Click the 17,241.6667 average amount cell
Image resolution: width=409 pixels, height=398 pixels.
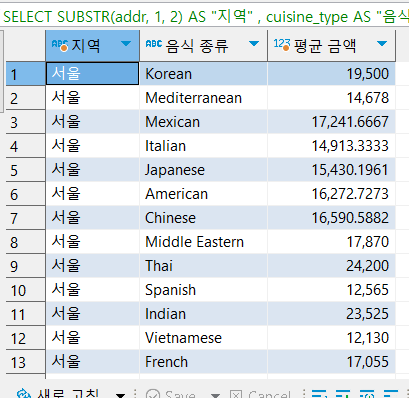(332, 122)
